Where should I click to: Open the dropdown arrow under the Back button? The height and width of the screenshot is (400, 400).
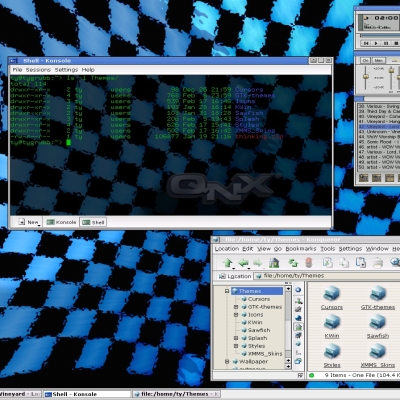pos(249,268)
